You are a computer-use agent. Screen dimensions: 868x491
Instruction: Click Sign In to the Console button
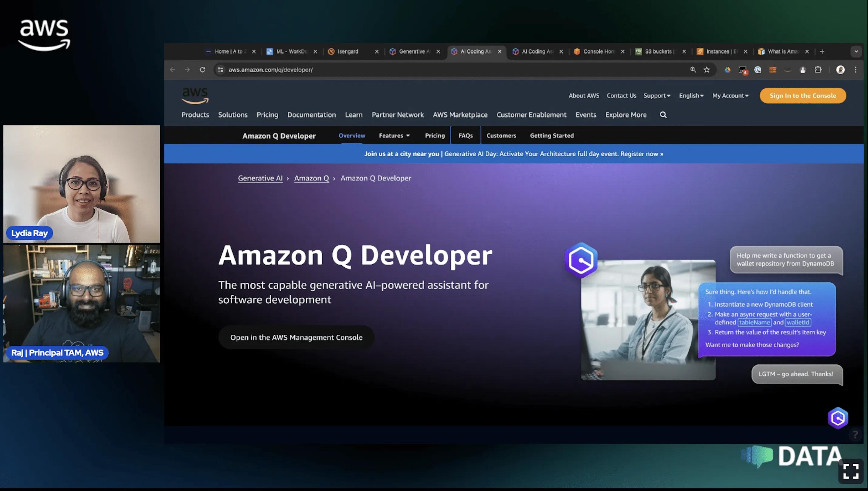coord(802,96)
